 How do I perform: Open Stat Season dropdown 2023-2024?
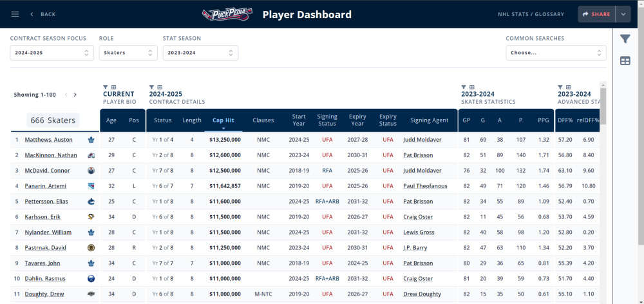pos(200,53)
